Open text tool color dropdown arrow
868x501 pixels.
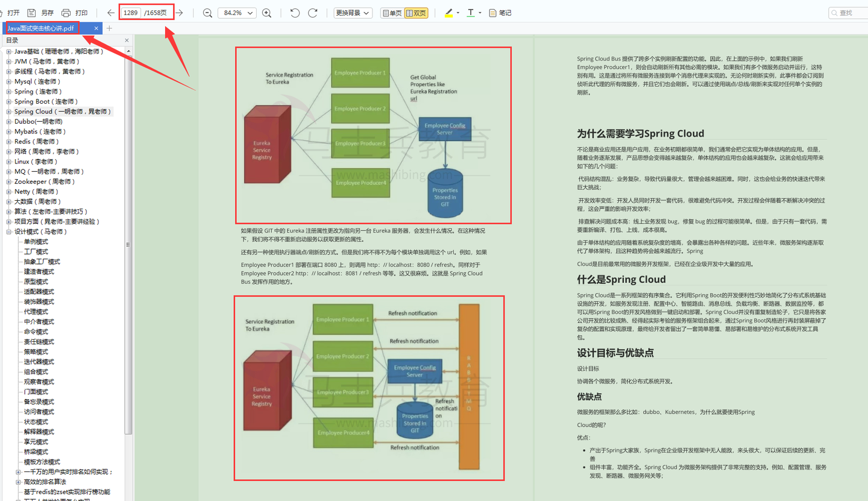click(480, 13)
